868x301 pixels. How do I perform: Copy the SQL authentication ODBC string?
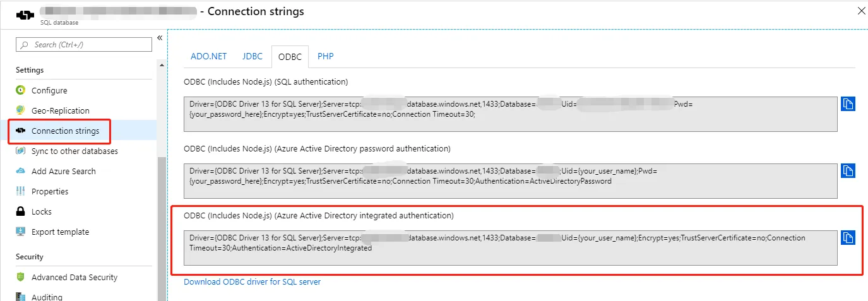point(848,104)
